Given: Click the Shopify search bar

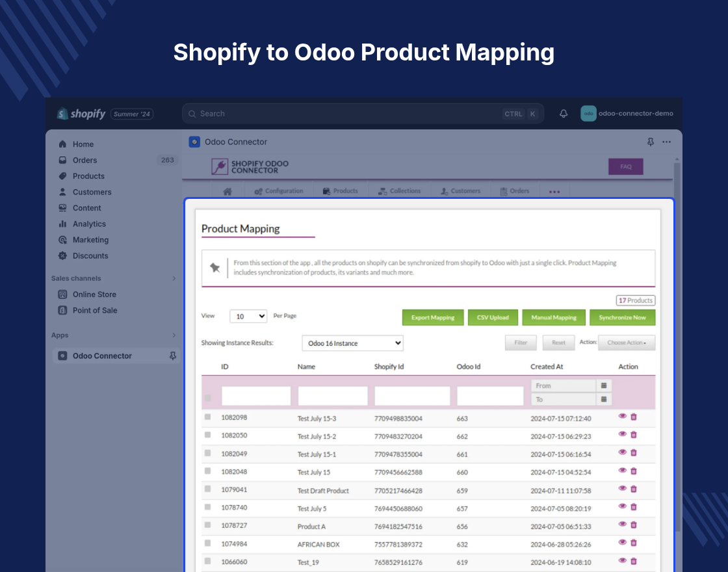Looking at the screenshot, I should point(363,114).
